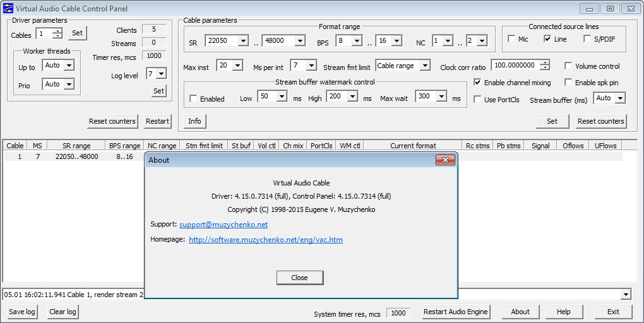
Task: Open the minimum NC dropdown showing 1
Action: pos(448,40)
